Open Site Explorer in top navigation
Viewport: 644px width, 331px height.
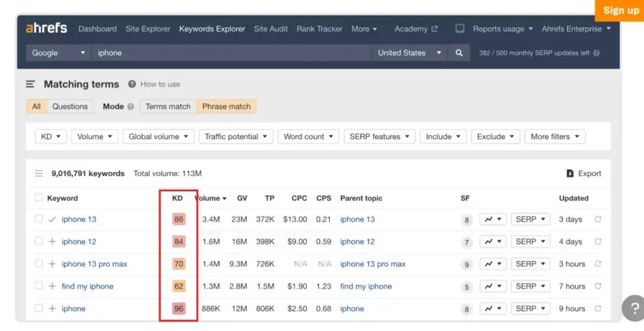click(148, 29)
